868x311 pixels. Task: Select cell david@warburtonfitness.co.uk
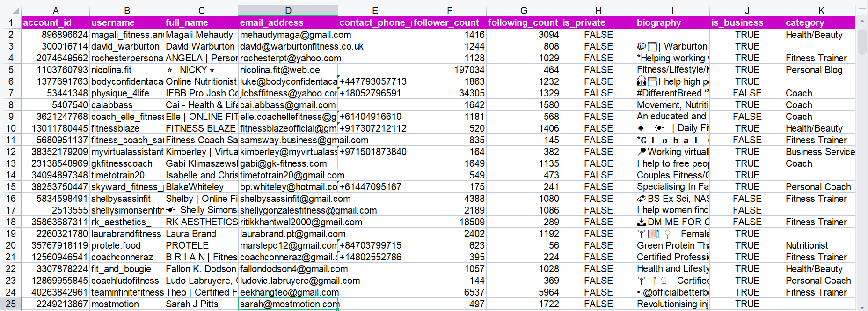tap(288, 46)
